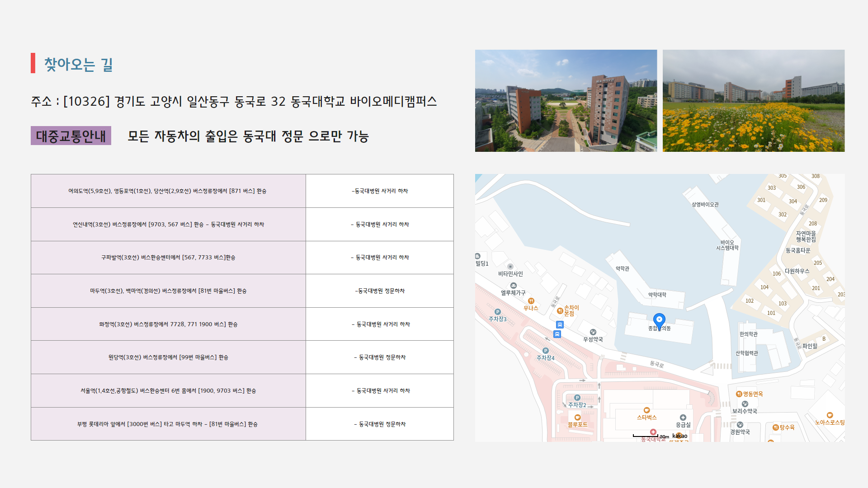Select the 우성약국 pharmacy pill icon
Screen dimensions: 868x488
tap(593, 332)
